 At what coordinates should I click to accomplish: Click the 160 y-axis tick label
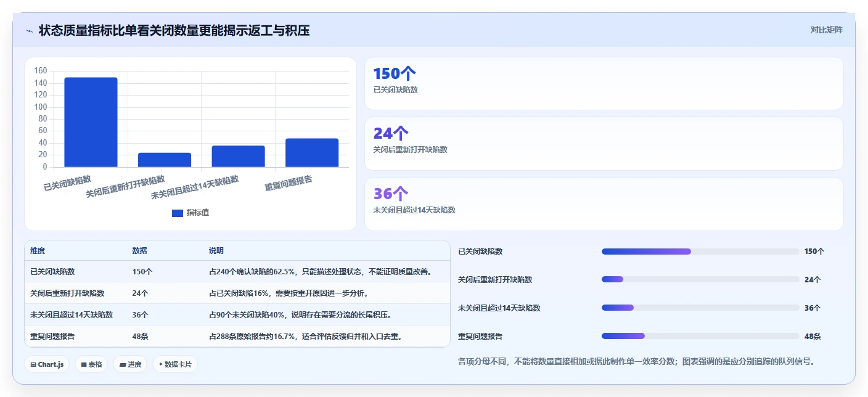point(41,71)
